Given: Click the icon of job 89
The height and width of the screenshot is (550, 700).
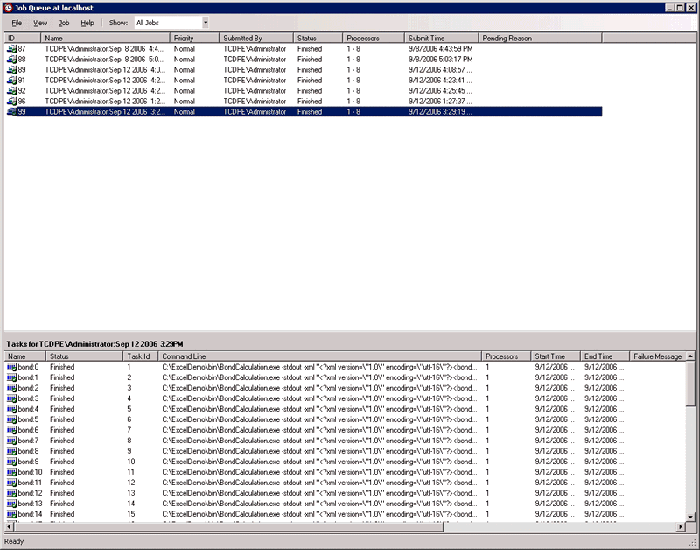Looking at the screenshot, I should coord(11,70).
